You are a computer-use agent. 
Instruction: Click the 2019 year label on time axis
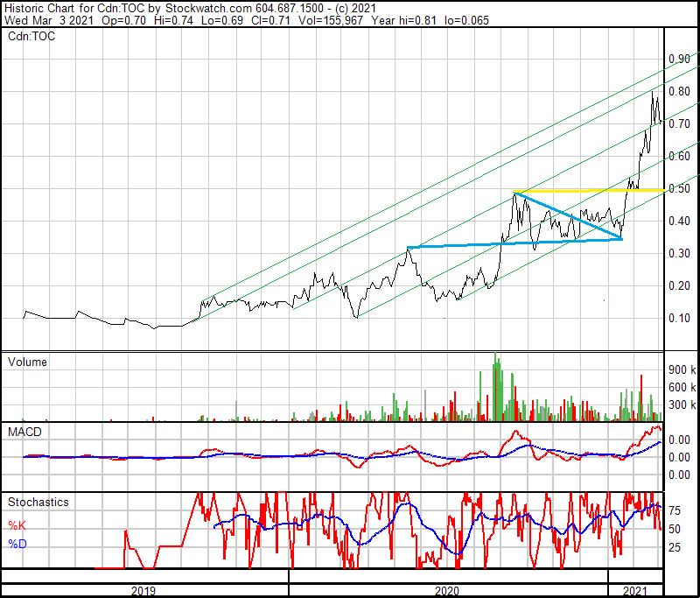[143, 591]
